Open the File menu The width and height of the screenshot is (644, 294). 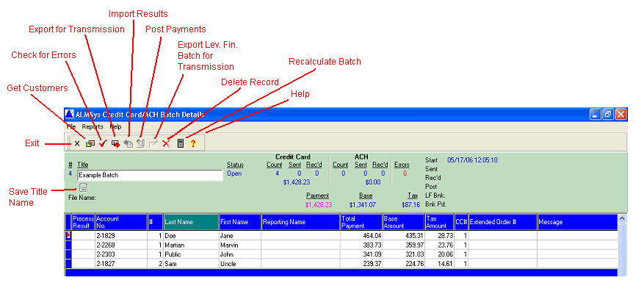coord(71,126)
